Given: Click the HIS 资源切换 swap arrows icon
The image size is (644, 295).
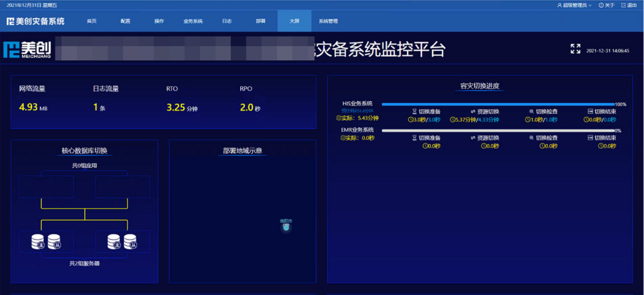Looking at the screenshot, I should point(473,112).
